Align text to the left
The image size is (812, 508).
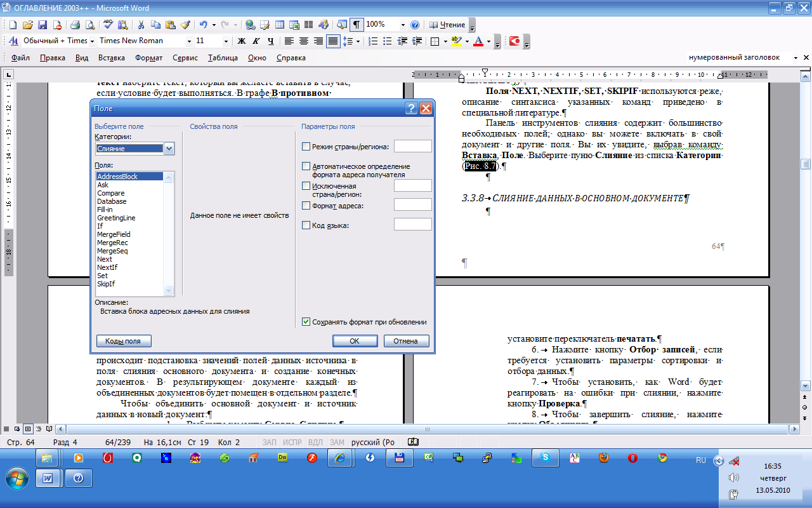tap(289, 41)
